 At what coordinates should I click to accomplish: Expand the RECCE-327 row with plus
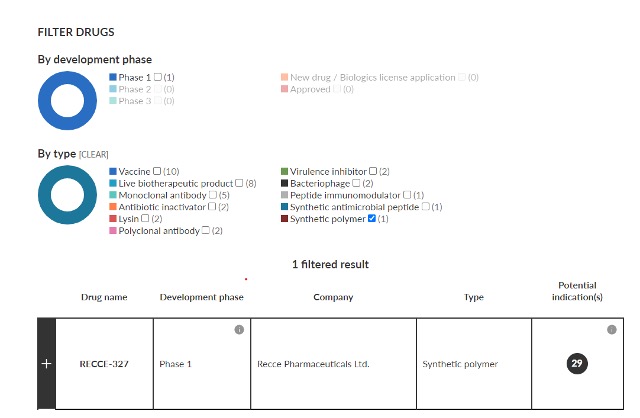coord(46,364)
